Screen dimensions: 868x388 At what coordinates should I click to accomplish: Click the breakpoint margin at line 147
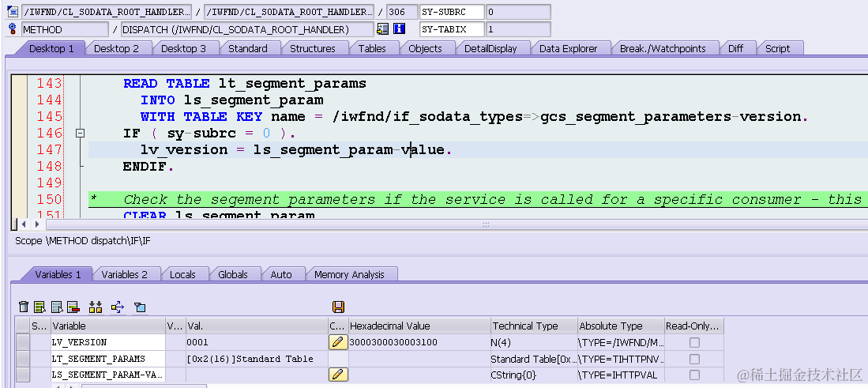(20, 149)
